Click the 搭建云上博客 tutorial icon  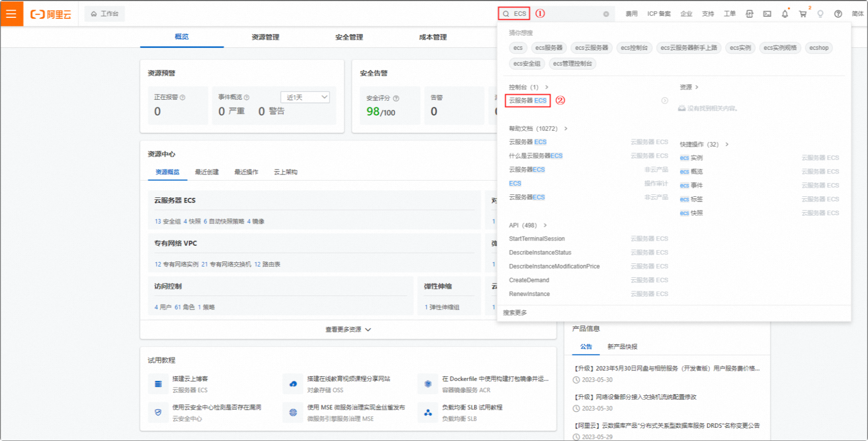click(158, 384)
